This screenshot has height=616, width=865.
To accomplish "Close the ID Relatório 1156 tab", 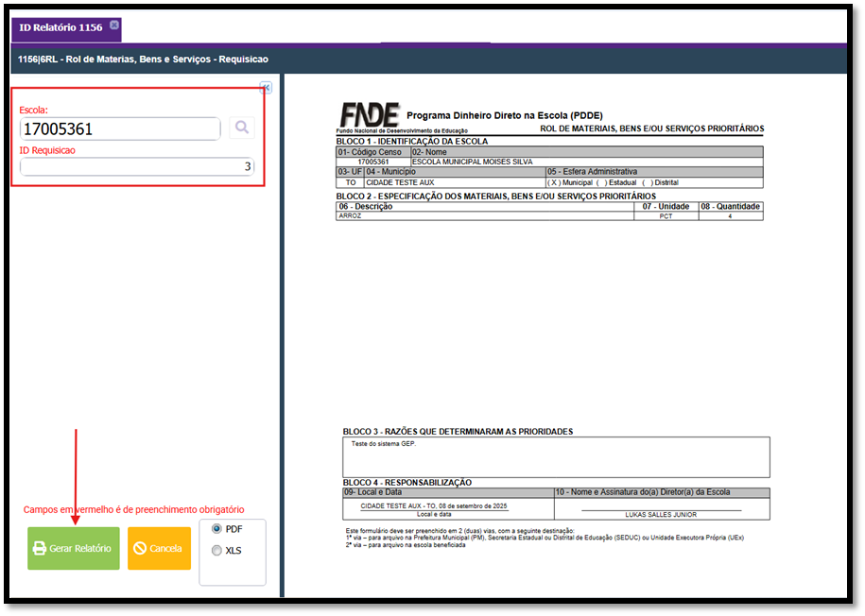I will [114, 26].
